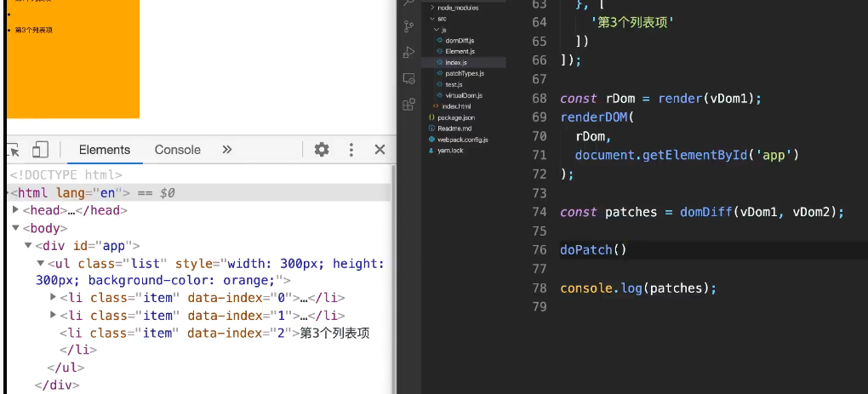Click the index.html file icon
Viewport: 868px width, 394px height.
coord(436,106)
